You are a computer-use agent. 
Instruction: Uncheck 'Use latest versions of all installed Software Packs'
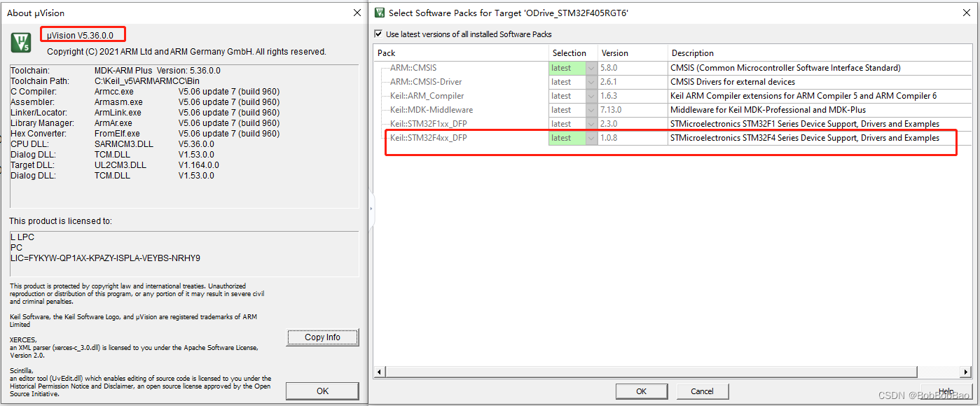[378, 34]
